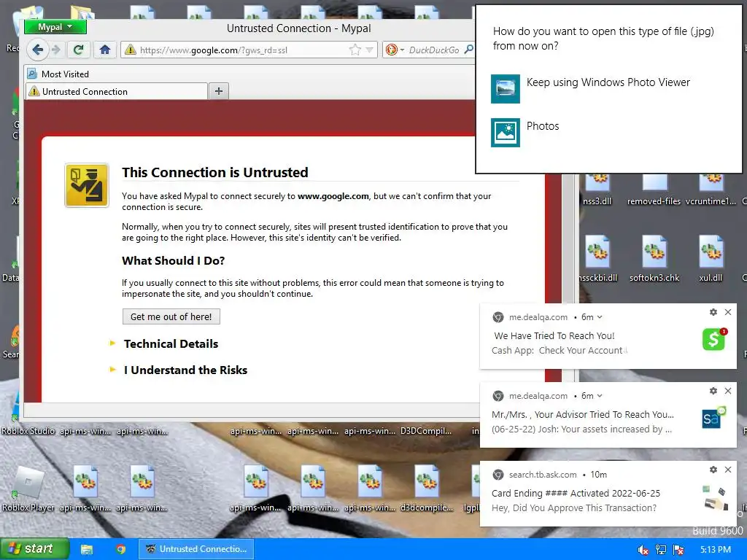This screenshot has height=560, width=747.
Task: Go back with the Mypal back arrow
Action: 37,50
